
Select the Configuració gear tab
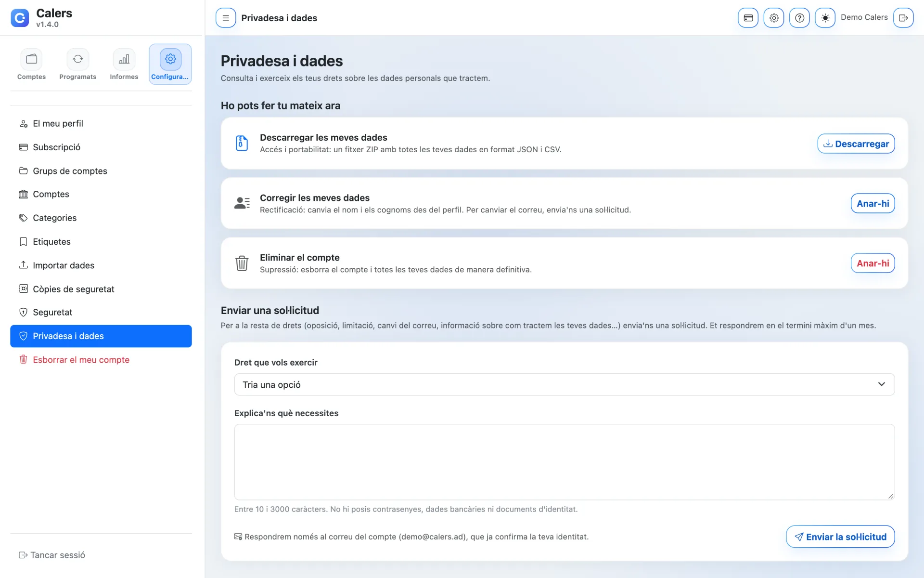170,64
